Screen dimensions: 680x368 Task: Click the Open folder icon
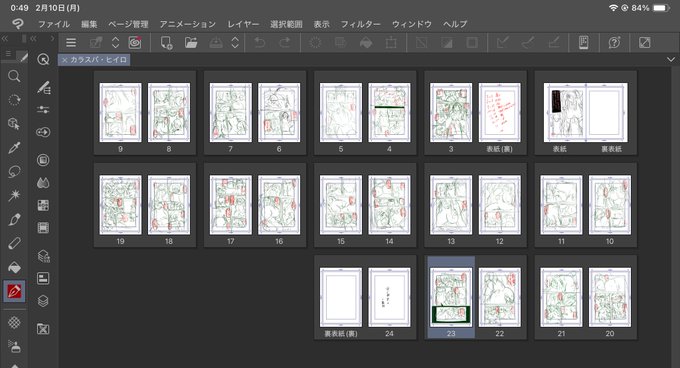tap(191, 42)
